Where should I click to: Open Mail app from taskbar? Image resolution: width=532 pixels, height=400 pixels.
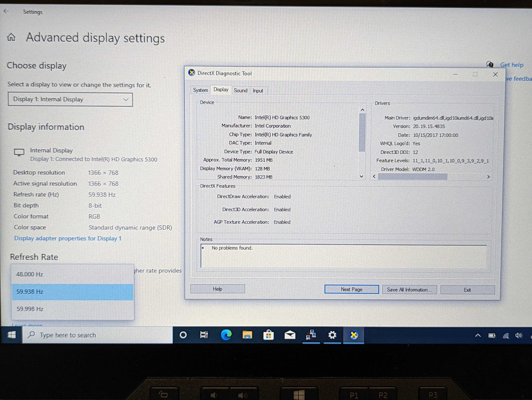coord(290,335)
